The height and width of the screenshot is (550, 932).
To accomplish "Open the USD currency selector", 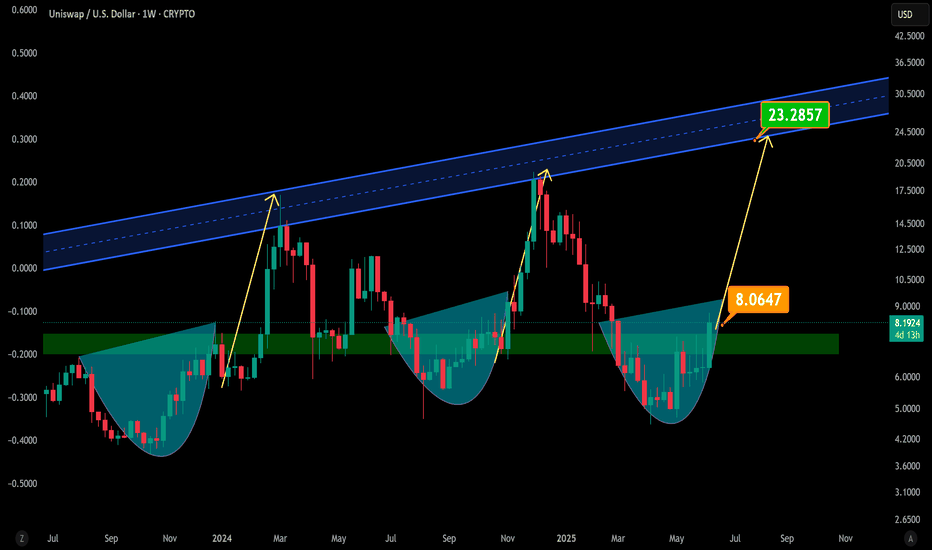I will [909, 14].
